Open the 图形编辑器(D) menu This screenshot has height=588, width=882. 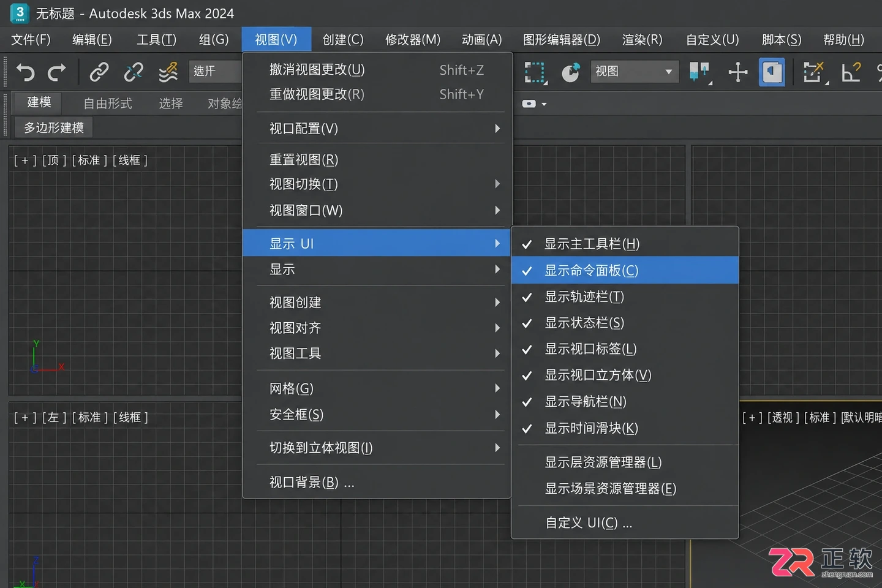coord(562,40)
